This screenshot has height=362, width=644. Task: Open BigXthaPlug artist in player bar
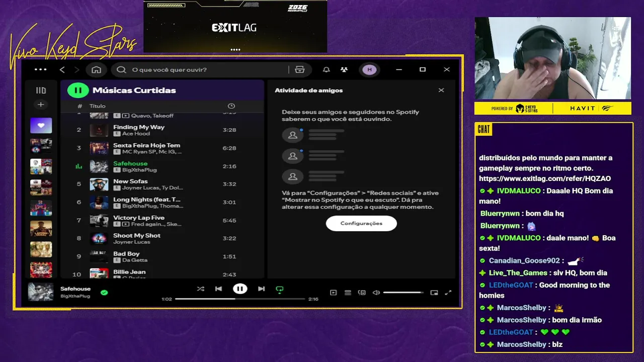75,296
